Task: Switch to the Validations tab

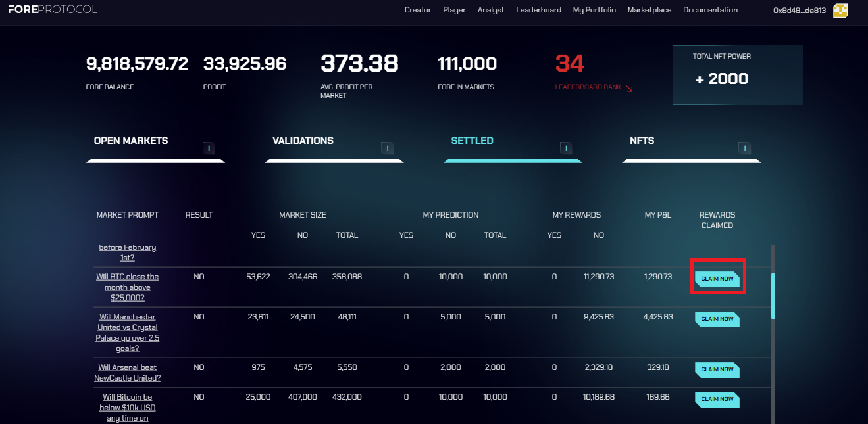Action: pyautogui.click(x=303, y=141)
